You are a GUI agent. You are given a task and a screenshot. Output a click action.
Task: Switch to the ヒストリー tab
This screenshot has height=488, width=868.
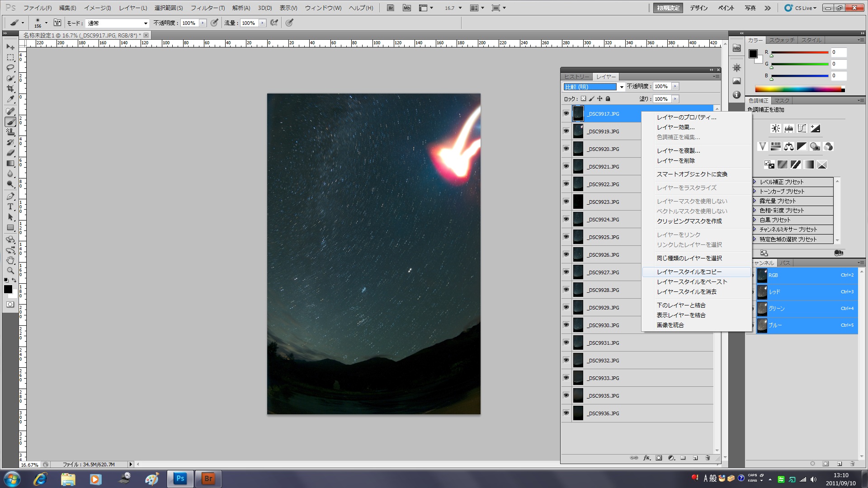click(576, 77)
